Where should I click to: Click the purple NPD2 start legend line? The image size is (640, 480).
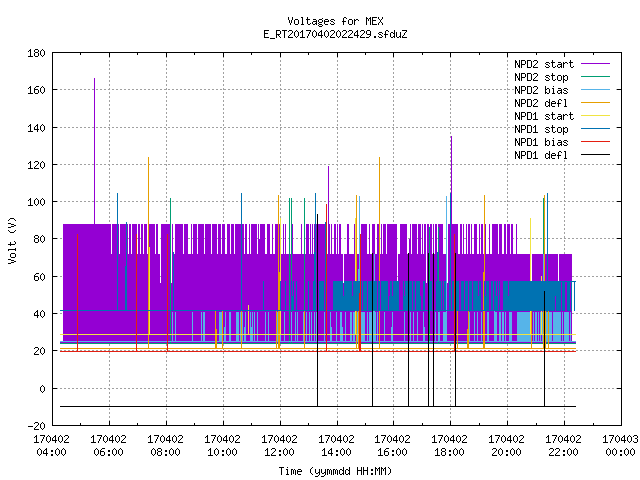click(595, 64)
